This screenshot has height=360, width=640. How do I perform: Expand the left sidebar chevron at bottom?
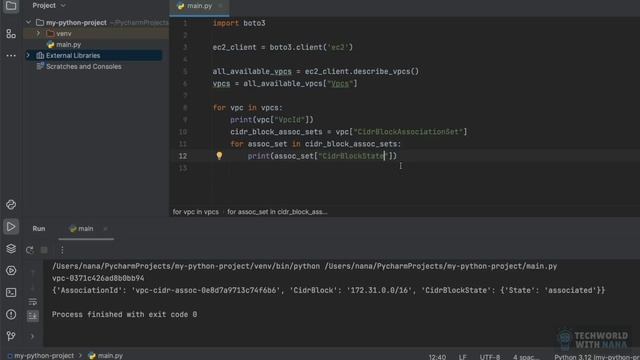pyautogui.click(x=32, y=336)
